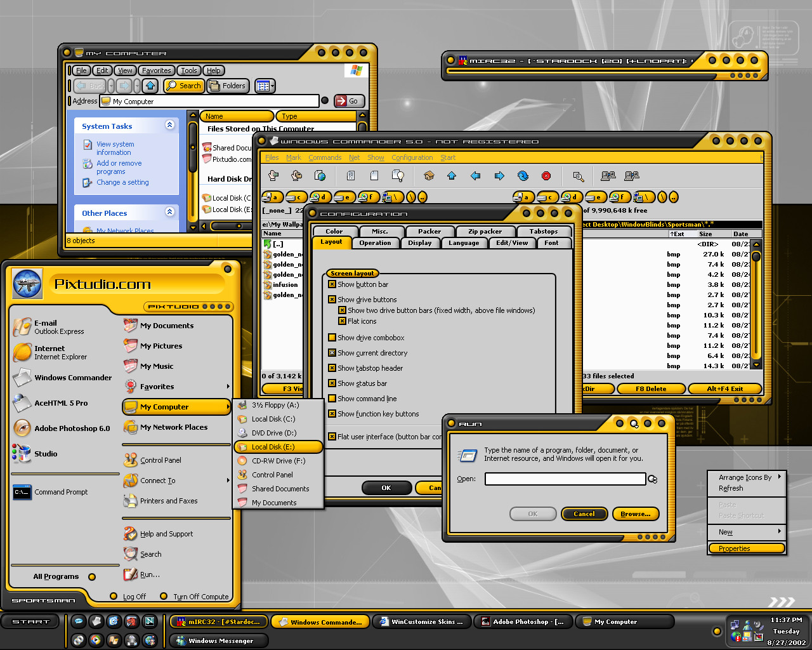Open Printers and Faxes in Start menu

tap(161, 501)
